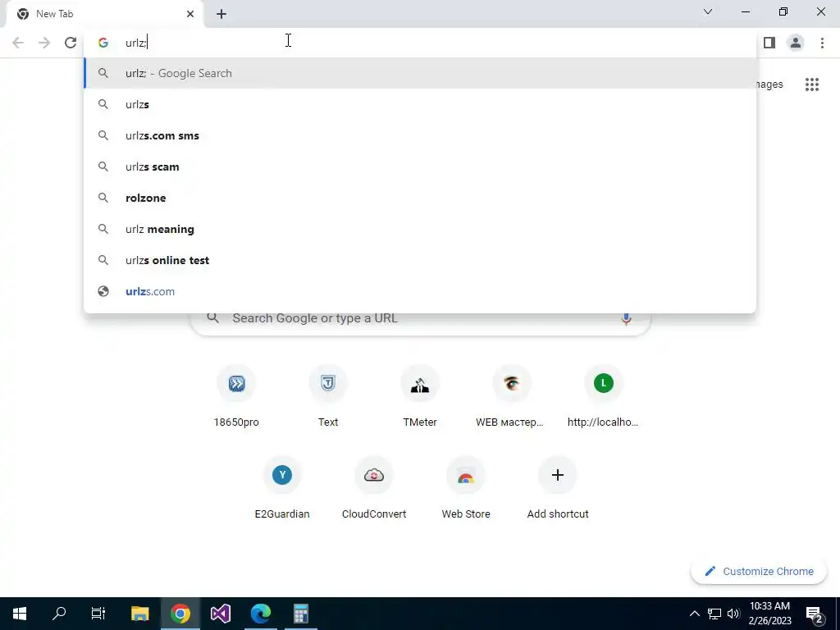Select the New Tab tab
Viewport: 840px width, 630px height.
coord(104,14)
